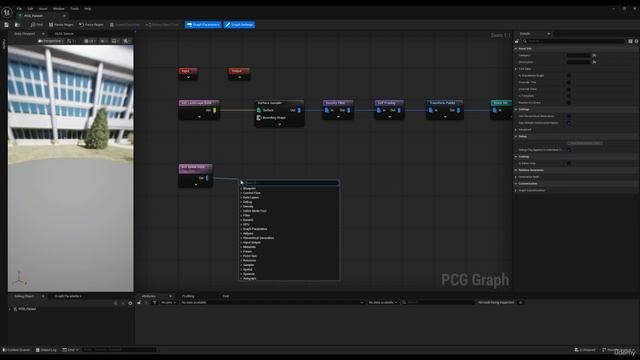640x360 pixels.
Task: Toggle the Graph Parameters toolbar button
Action: tap(203, 25)
